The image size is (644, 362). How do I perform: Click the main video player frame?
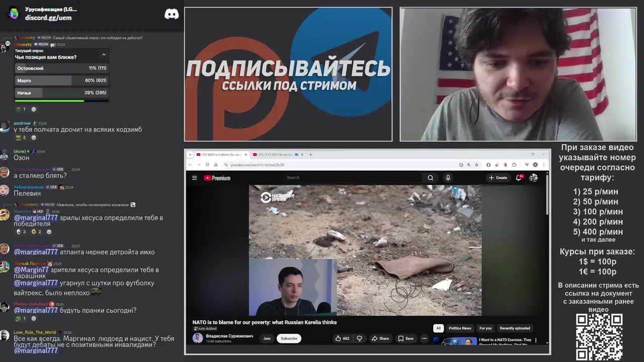point(365,250)
